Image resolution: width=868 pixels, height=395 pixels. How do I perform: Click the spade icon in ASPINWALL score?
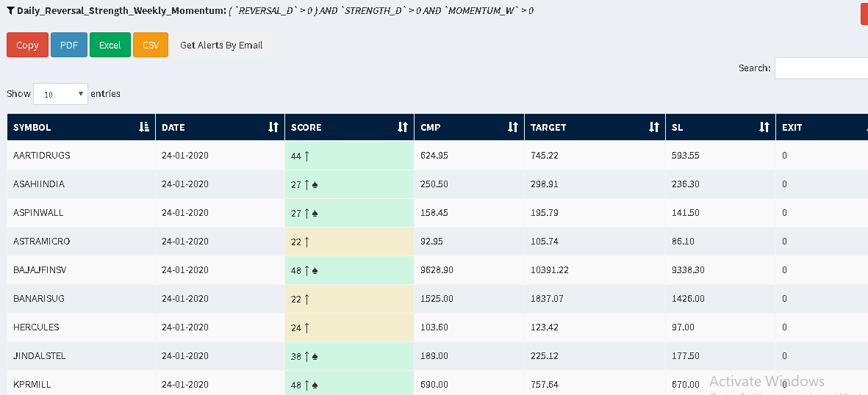(x=315, y=214)
